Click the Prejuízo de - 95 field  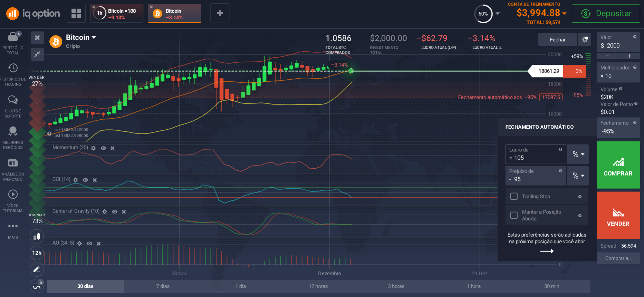[x=536, y=176]
